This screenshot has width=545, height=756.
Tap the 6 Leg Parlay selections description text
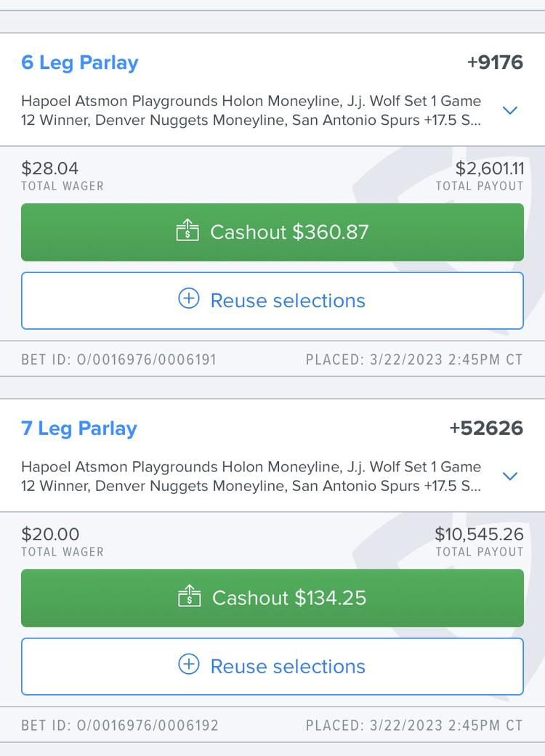pos(251,110)
